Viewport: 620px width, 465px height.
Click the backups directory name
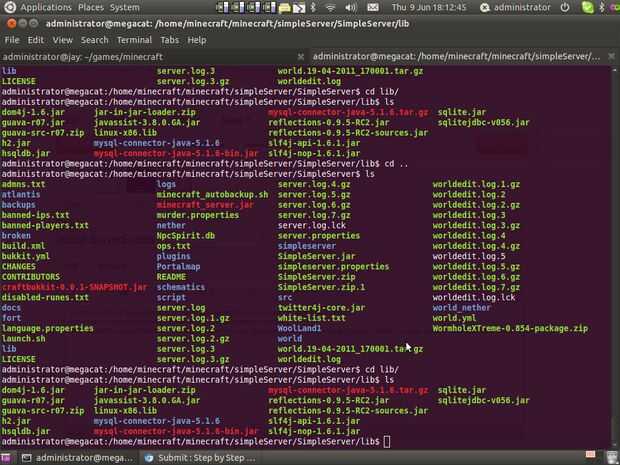tap(18, 205)
